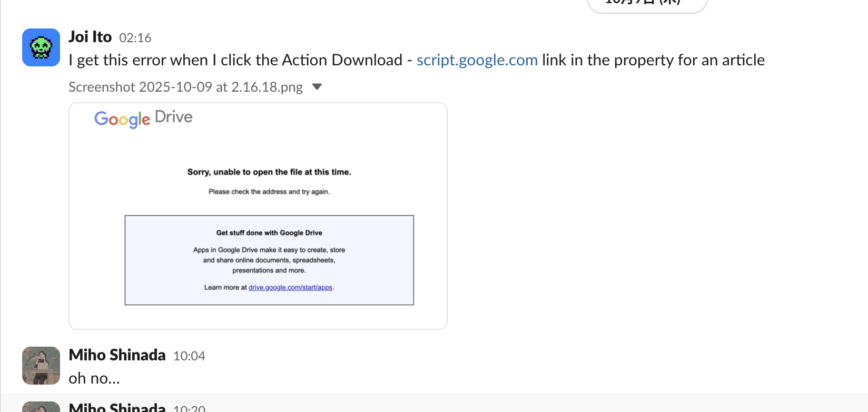Click Joi Ito's green pixel avatar
This screenshot has height=412, width=868.
click(x=41, y=47)
